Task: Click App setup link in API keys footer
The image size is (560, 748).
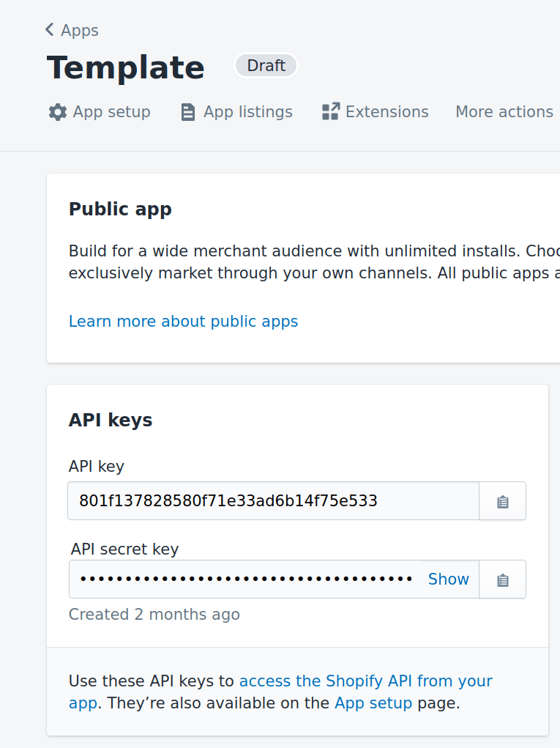Action: click(x=373, y=704)
